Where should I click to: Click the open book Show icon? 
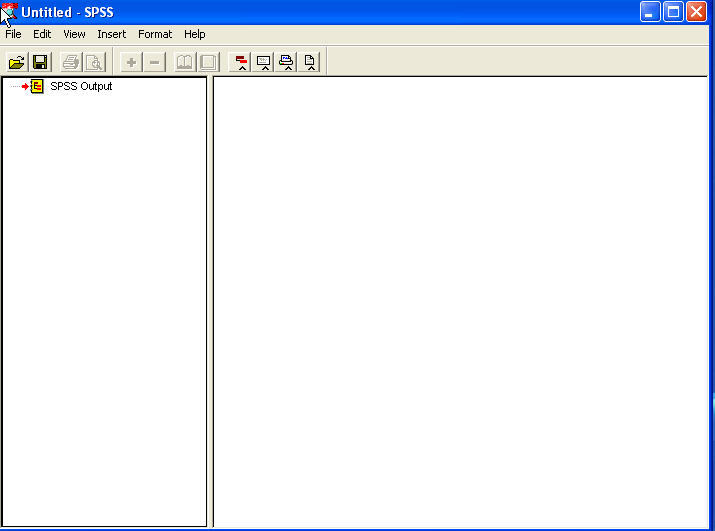click(185, 62)
